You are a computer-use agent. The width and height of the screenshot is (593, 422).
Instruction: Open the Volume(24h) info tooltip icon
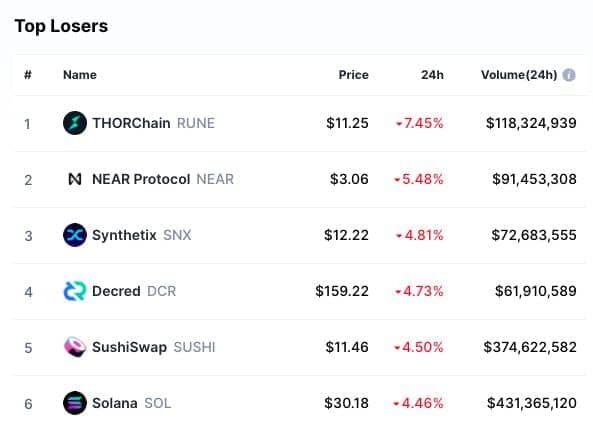[569, 75]
